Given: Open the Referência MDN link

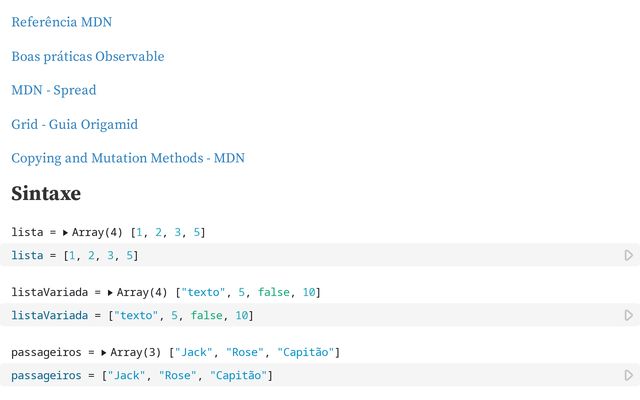Looking at the screenshot, I should [x=61, y=22].
